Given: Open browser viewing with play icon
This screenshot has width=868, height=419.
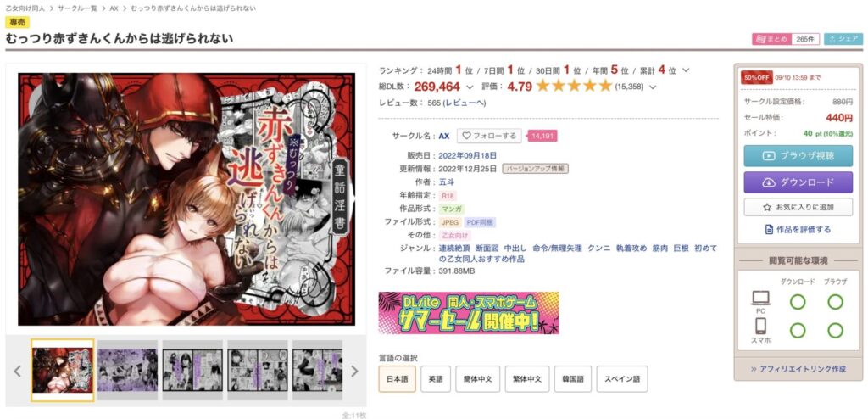Looking at the screenshot, I should pyautogui.click(x=798, y=156).
